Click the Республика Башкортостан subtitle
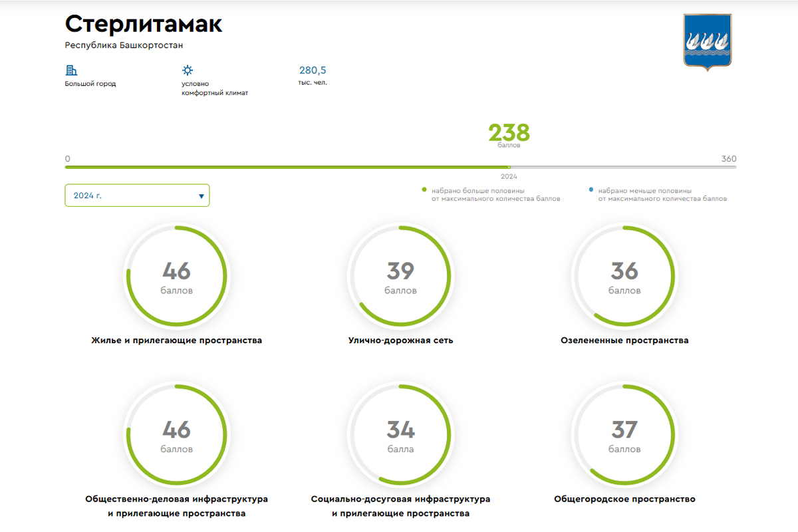798x532 pixels. click(x=124, y=45)
